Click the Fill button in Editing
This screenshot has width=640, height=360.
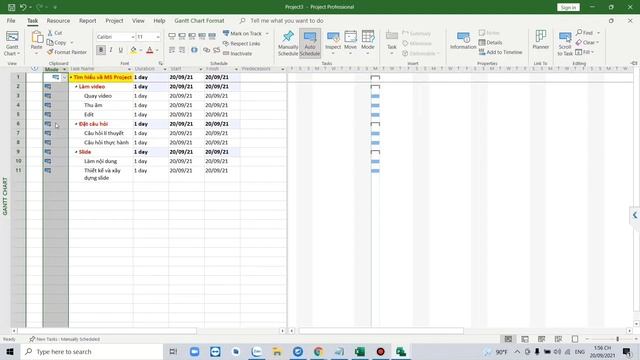tap(584, 52)
